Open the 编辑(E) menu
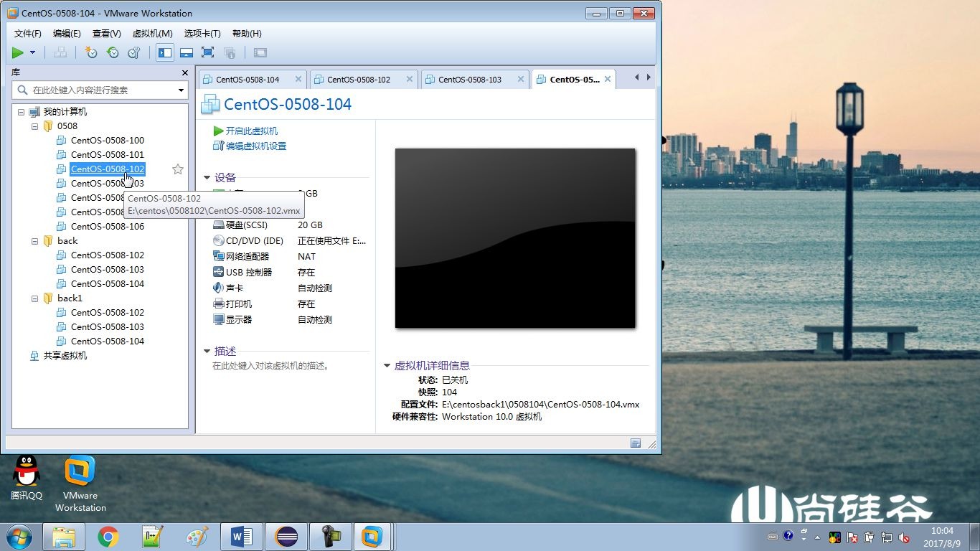The width and height of the screenshot is (980, 551). point(67,34)
